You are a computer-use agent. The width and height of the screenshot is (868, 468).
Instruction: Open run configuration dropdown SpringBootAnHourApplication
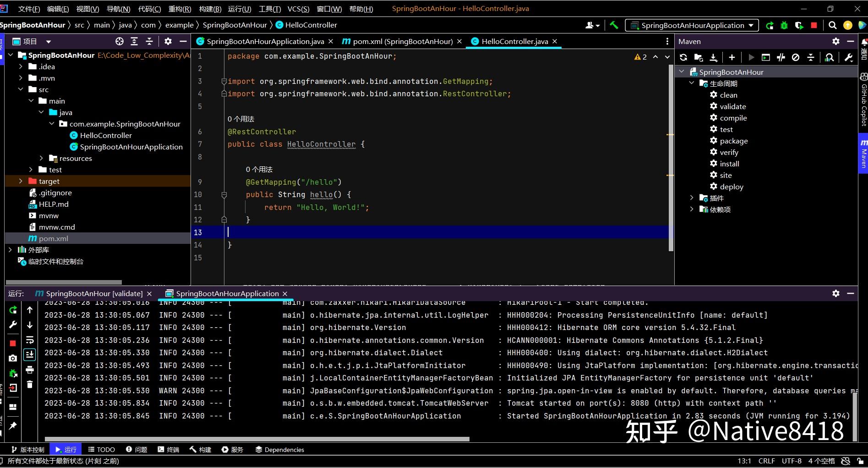pyautogui.click(x=692, y=25)
